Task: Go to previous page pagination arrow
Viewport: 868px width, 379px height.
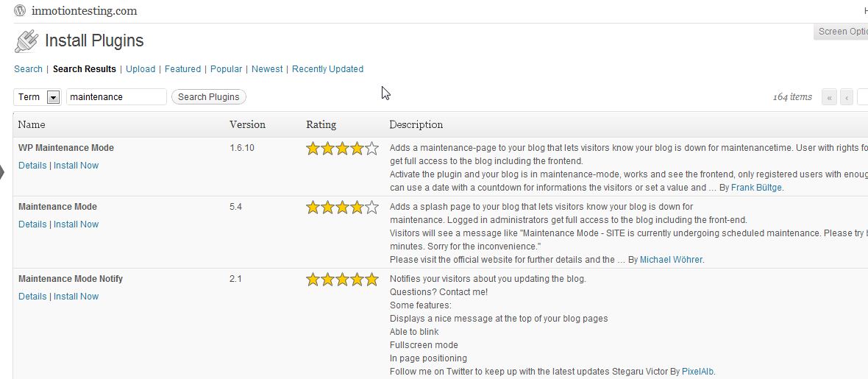Action: point(847,97)
